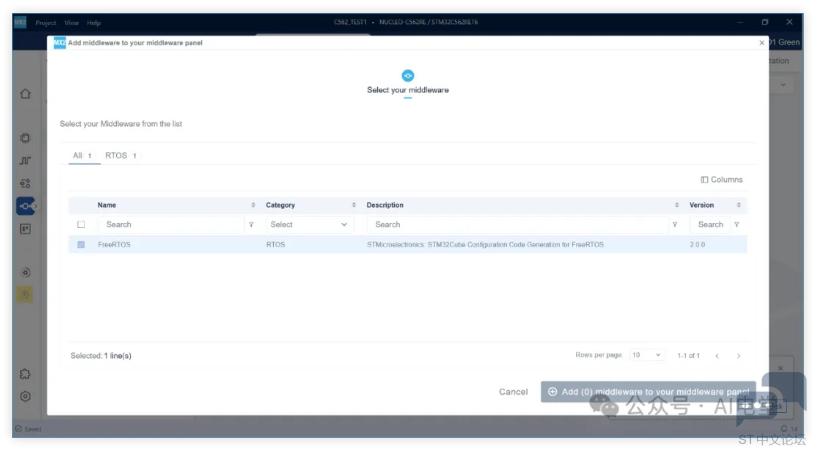Open the Clock configuration waveform icon
The width and height of the screenshot is (815, 455).
click(x=25, y=161)
